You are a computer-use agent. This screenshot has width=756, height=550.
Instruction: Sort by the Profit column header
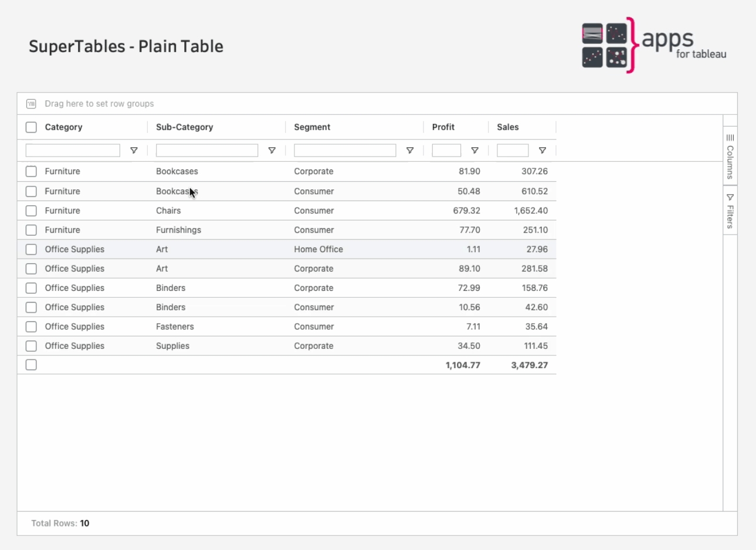(x=443, y=127)
